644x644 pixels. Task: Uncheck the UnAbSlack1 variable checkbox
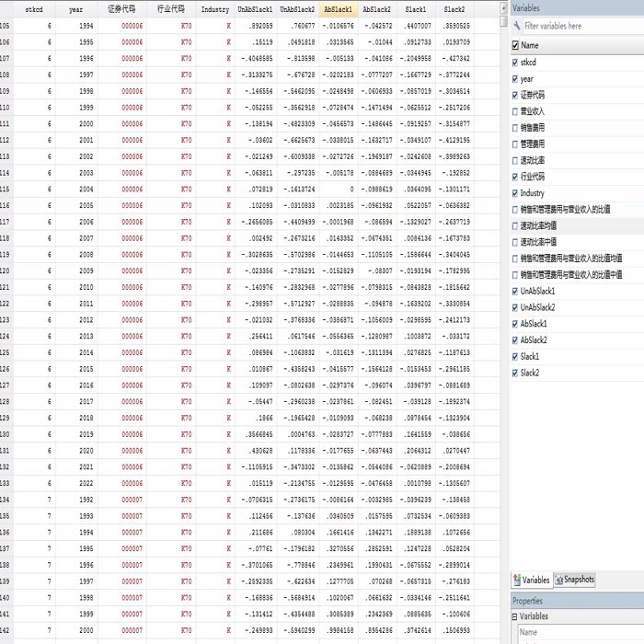coord(515,292)
